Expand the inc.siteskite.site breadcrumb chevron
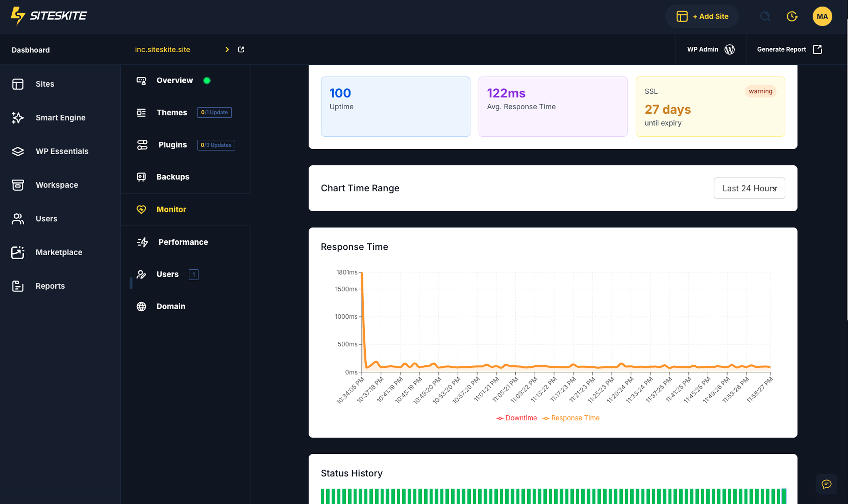Image resolution: width=848 pixels, height=504 pixels. click(227, 50)
